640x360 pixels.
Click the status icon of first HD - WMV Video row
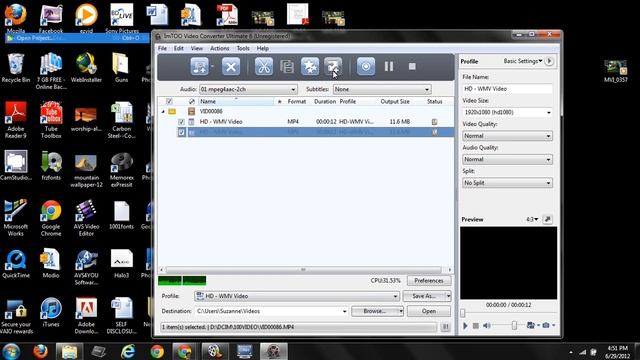pos(435,122)
